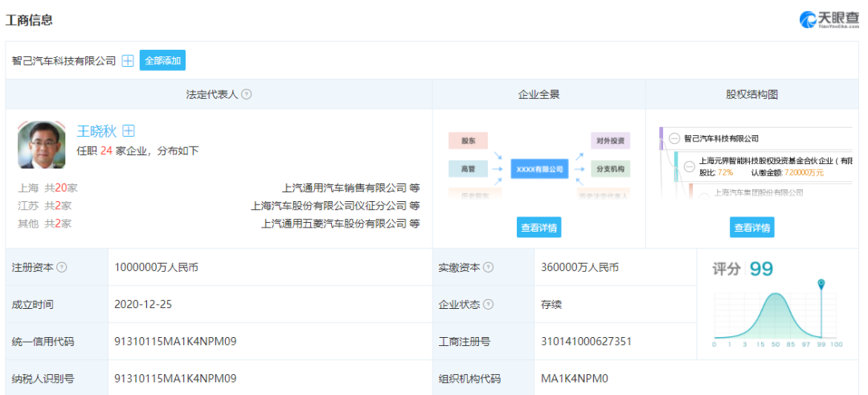Click XXXX有限公司 center box in diagram

[539, 168]
